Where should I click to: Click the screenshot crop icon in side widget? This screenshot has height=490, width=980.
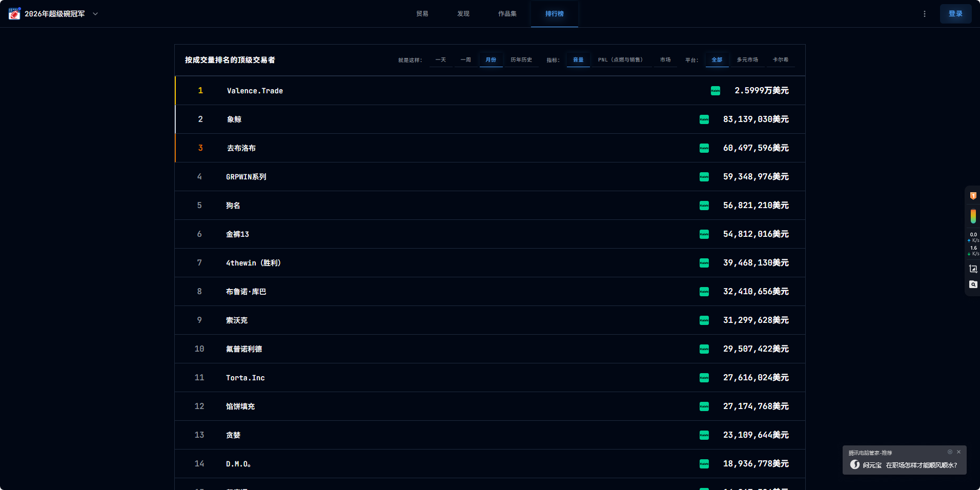point(973,269)
